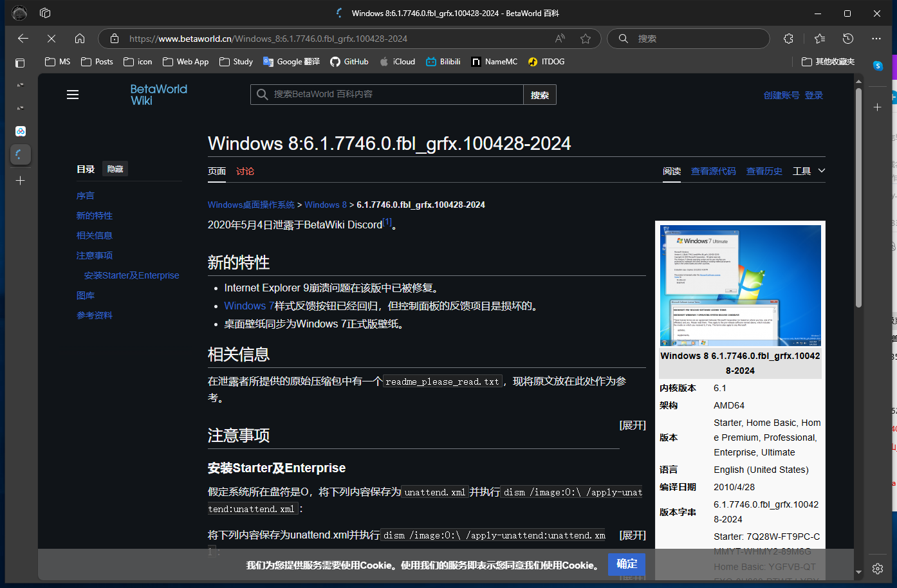Follow the Windows 8 breadcrumb link

point(326,205)
